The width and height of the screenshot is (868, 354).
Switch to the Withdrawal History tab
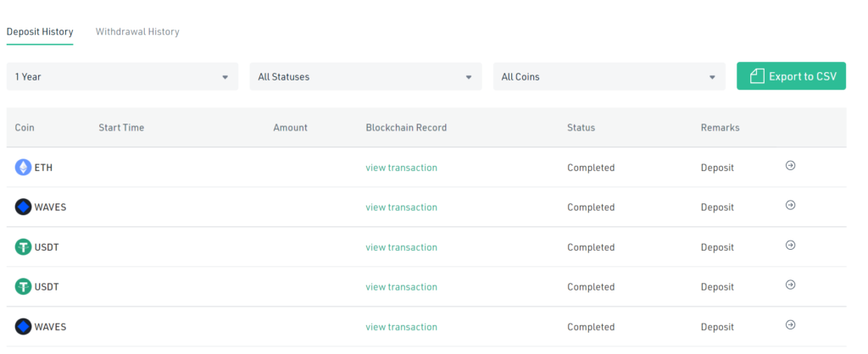(x=137, y=32)
